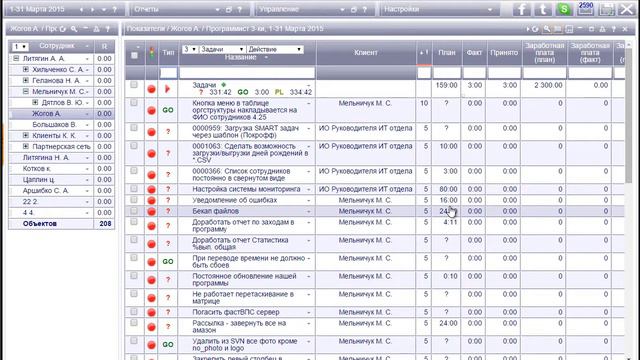Viewport: 640px width, 360px height.
Task: Check the box for 0000959 Загрузка SMART задач
Action: click(x=134, y=128)
